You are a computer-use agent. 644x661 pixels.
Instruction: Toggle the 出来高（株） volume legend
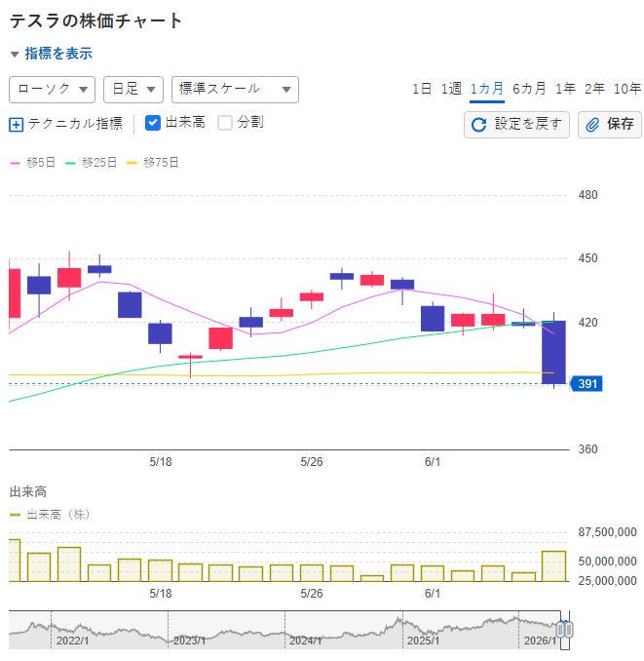coord(50,515)
